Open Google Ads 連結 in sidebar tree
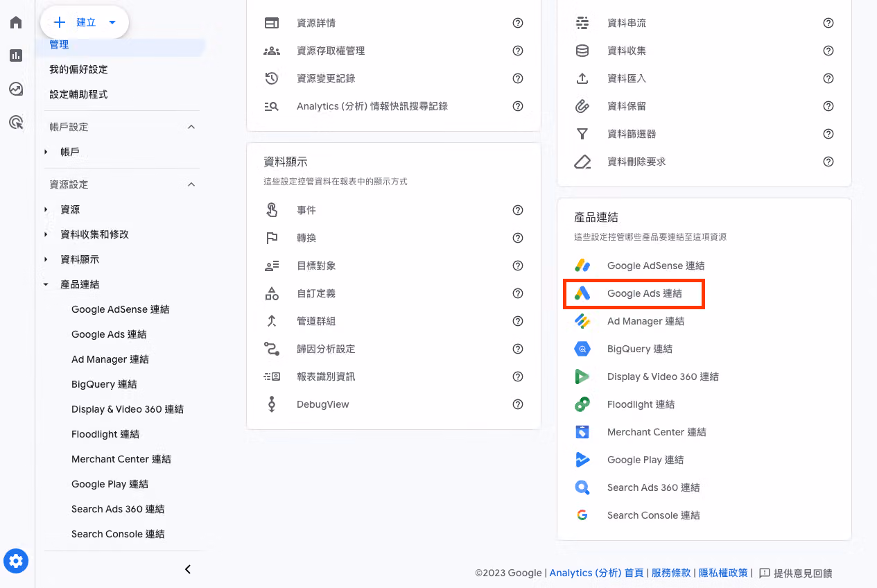Screen dimensions: 877x588 point(109,334)
